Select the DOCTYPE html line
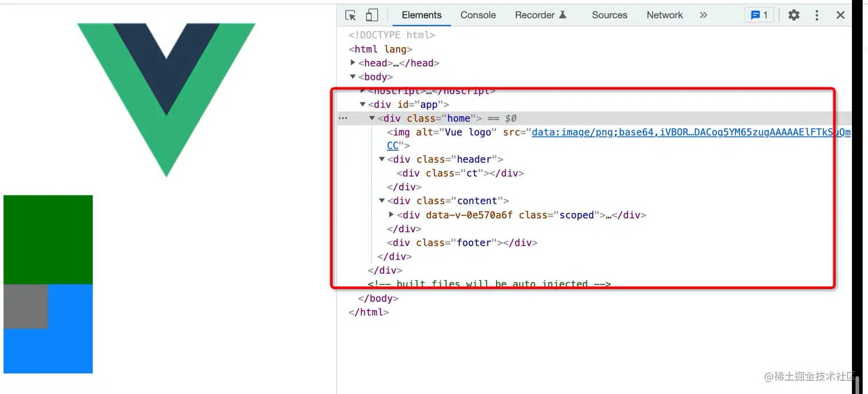The width and height of the screenshot is (868, 394). [392, 35]
